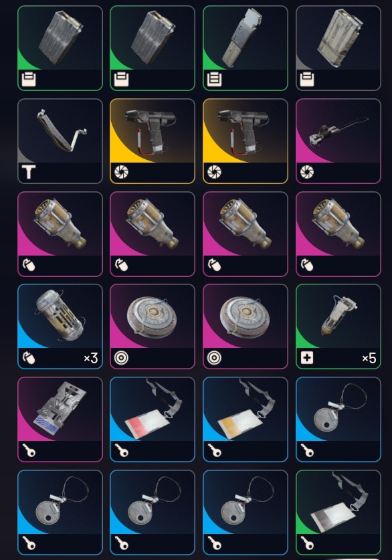392x560 pixels.
Task: Click the key icon under the green-bordered lanyard card
Action: [307, 543]
